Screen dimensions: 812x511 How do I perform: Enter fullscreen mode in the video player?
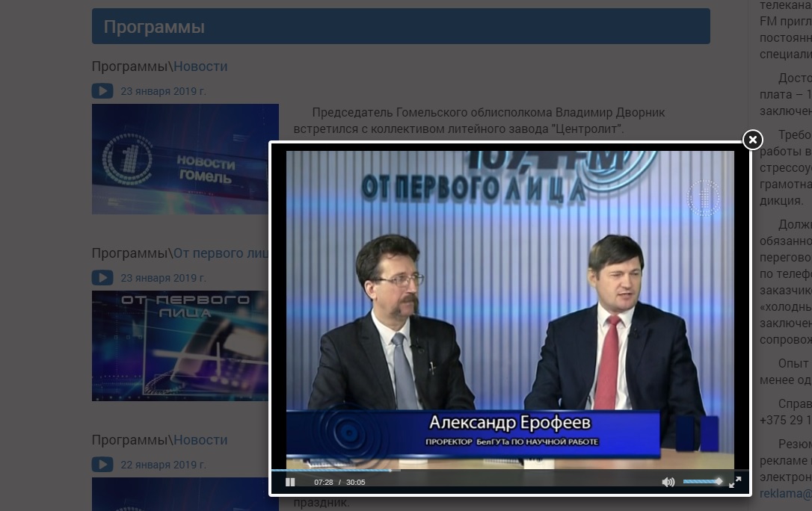pos(735,482)
